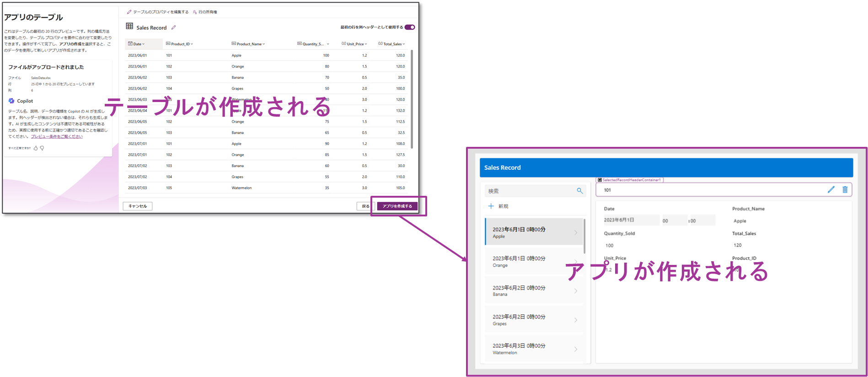The height and width of the screenshot is (377, 868).
Task: Select the 2023年6月2日 Grapes list record
Action: coord(534,320)
